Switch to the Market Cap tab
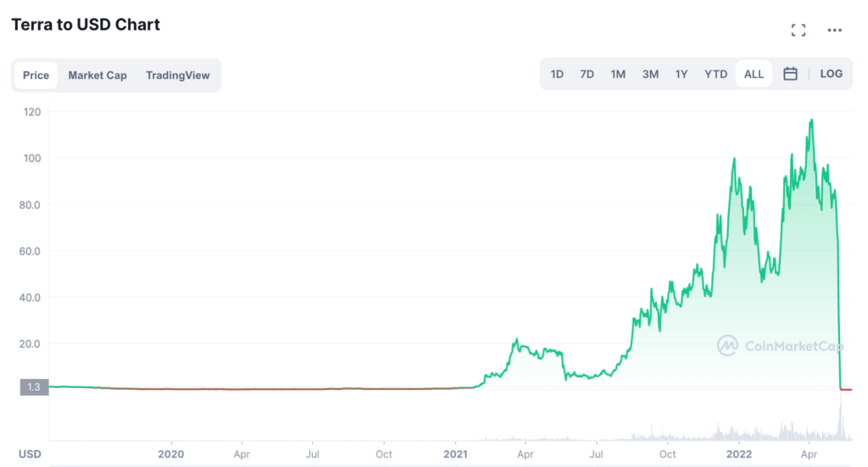This screenshot has height=467, width=868. (97, 75)
